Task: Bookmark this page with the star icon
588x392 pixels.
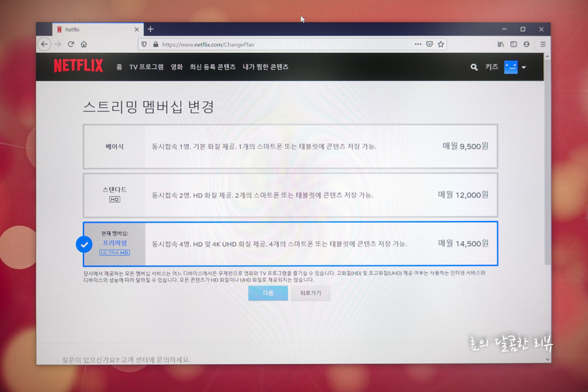Action: point(441,44)
